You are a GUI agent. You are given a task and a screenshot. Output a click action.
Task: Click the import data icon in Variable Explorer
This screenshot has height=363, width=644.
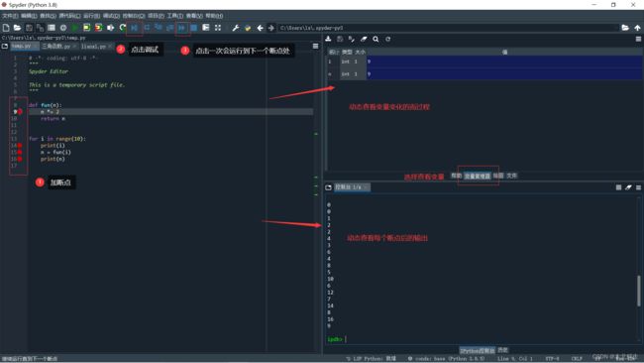tap(328, 39)
